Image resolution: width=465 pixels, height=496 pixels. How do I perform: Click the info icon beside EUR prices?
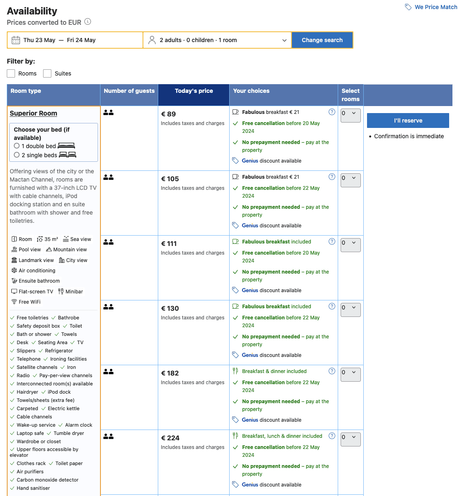(88, 22)
